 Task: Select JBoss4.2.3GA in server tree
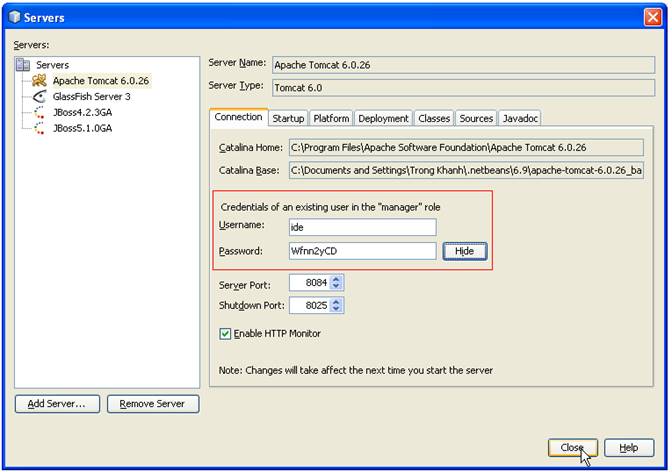82,112
